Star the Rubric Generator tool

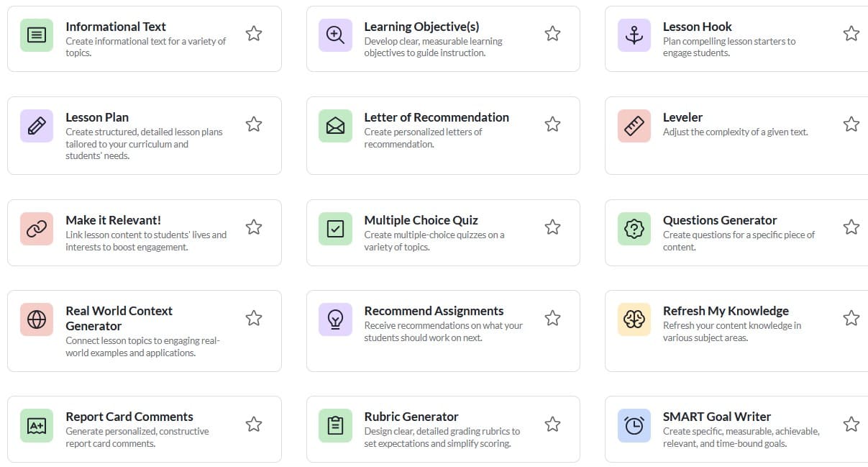coord(552,425)
